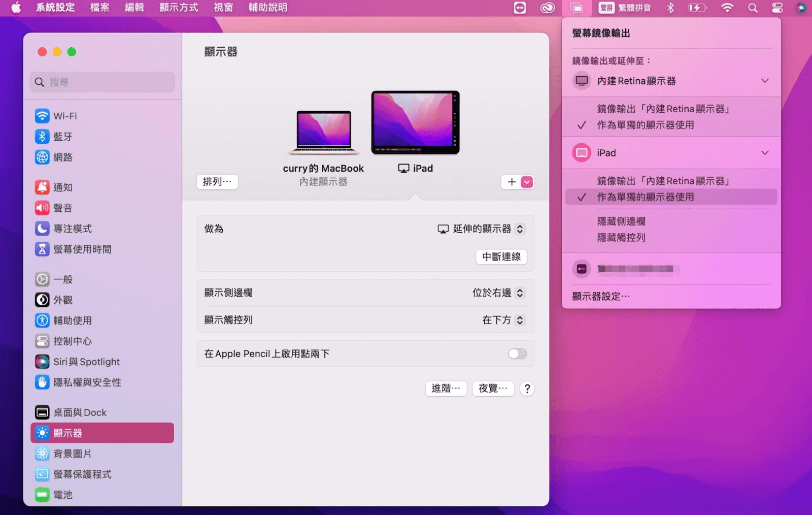Viewport: 812px width, 515px height.
Task: Open Screen Time (螢幕使用時間) hourglass icon
Action: point(42,249)
